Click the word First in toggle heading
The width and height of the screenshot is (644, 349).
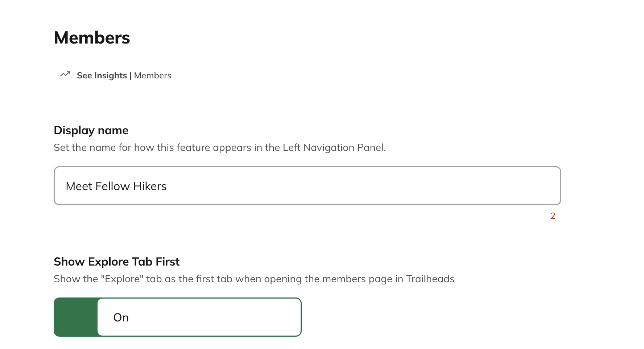click(x=168, y=262)
